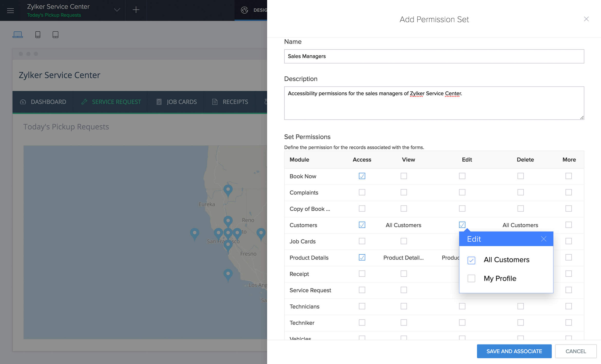Enable Delete for Technicians

(x=521, y=306)
